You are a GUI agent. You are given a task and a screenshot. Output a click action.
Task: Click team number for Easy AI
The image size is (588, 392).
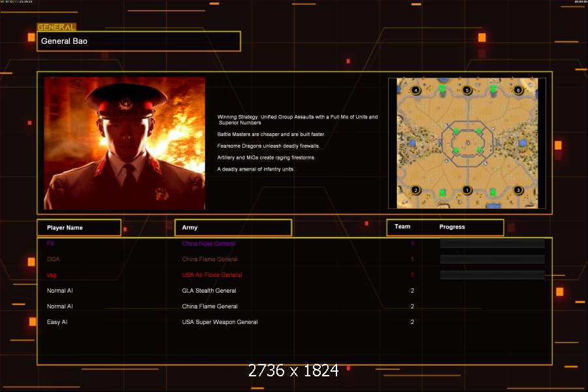pyautogui.click(x=412, y=322)
